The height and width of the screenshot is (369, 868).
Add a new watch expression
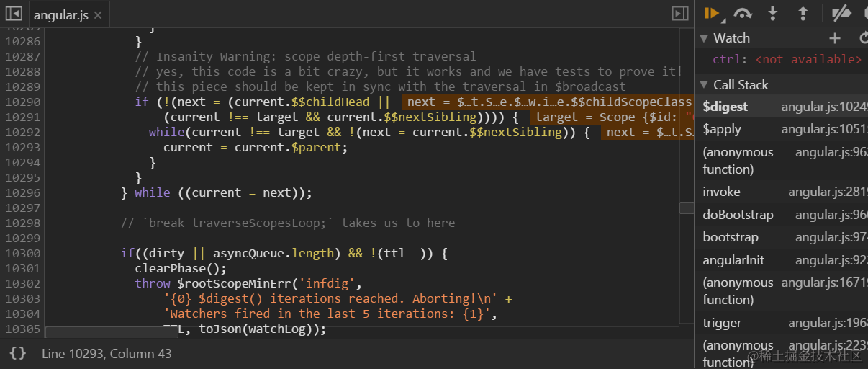[x=834, y=38]
